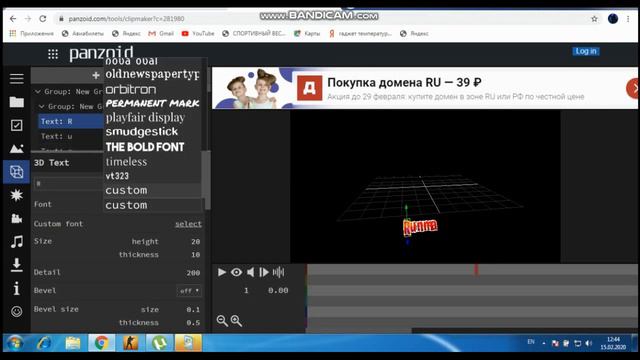This screenshot has width=640, height=360.
Task: Click the browser address bar
Action: tap(318, 19)
